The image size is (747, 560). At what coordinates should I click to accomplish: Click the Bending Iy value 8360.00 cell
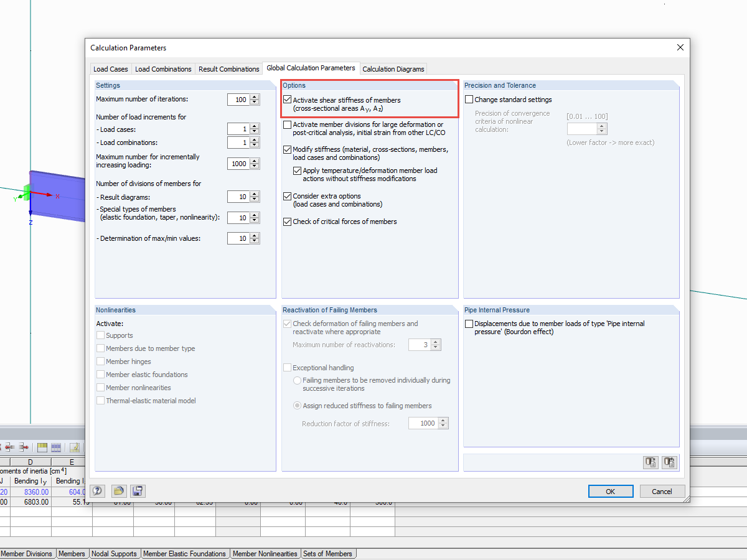click(35, 492)
